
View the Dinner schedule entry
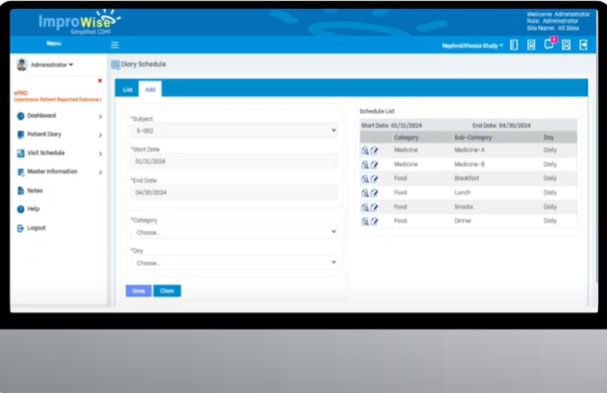click(x=365, y=221)
